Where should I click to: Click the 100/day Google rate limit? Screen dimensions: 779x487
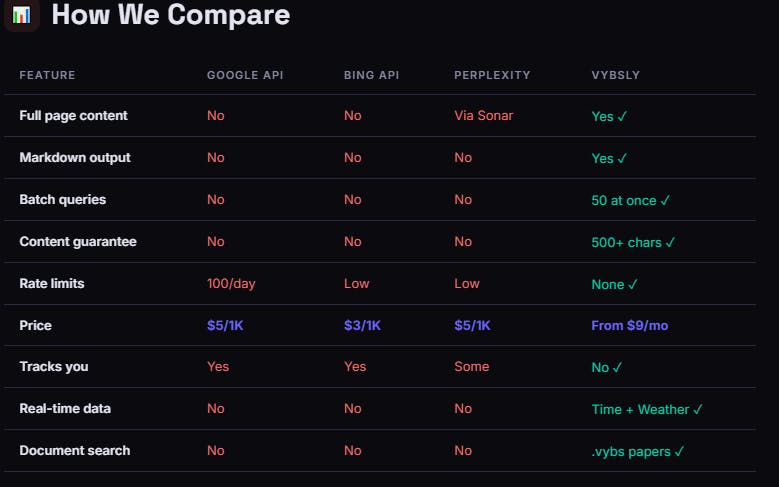coord(231,284)
